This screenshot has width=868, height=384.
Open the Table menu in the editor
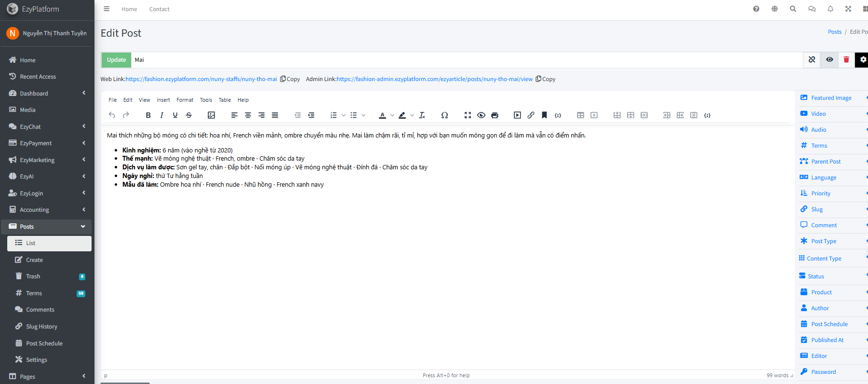[x=225, y=100]
